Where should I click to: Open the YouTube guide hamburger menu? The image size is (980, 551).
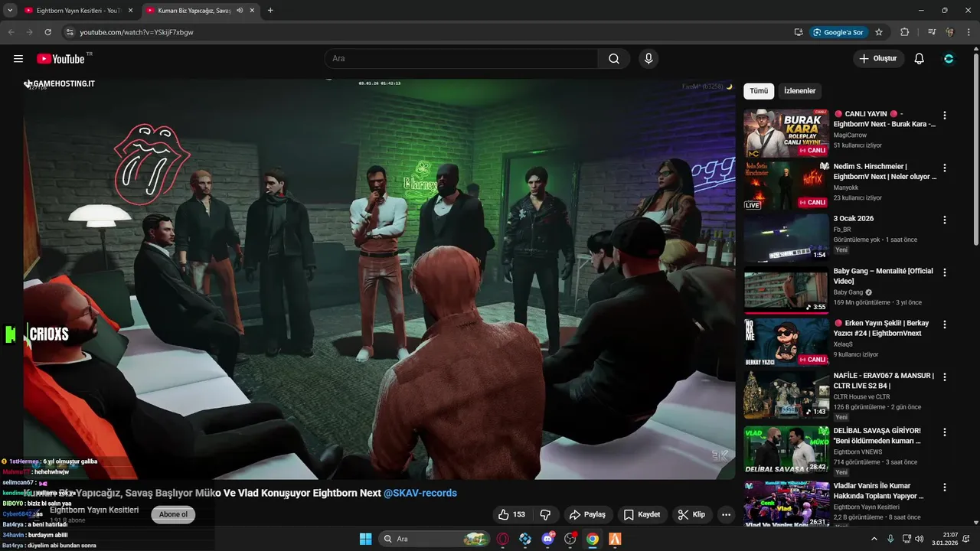pos(18,59)
